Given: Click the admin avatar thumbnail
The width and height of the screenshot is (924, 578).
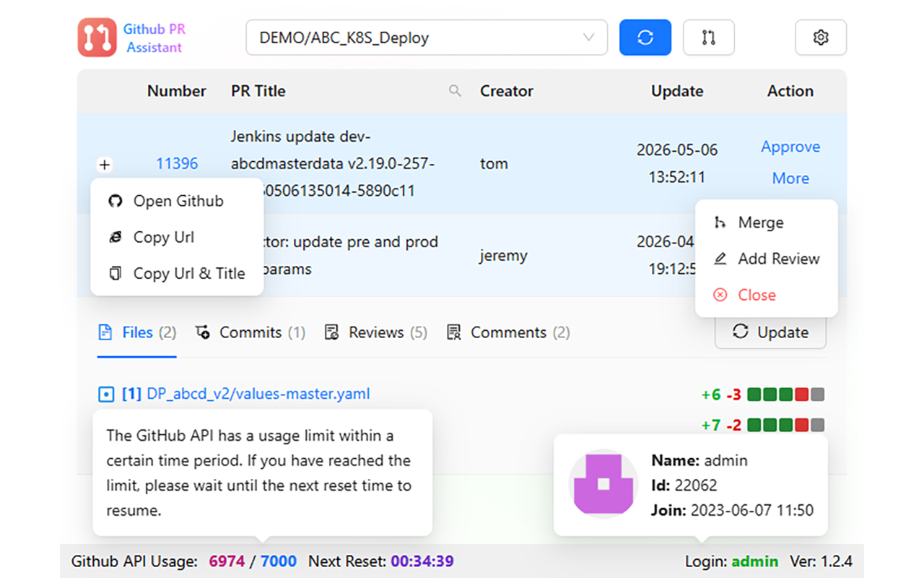Looking at the screenshot, I should click(x=603, y=484).
